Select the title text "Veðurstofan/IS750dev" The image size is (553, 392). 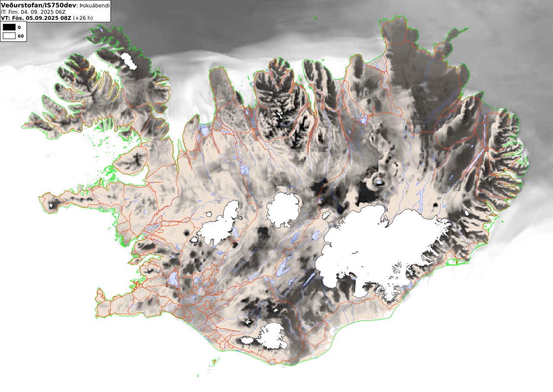click(38, 5)
